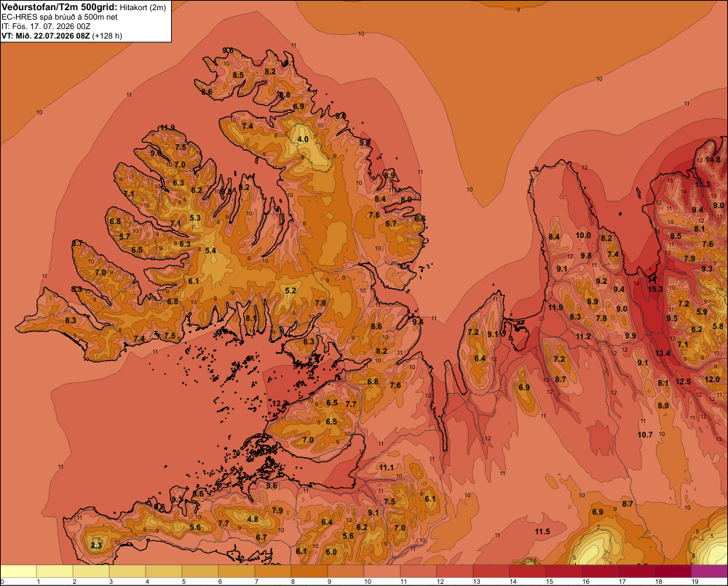The image size is (728, 586).
Task: Select the legend swatch between 16 and 17
Action: [601, 571]
